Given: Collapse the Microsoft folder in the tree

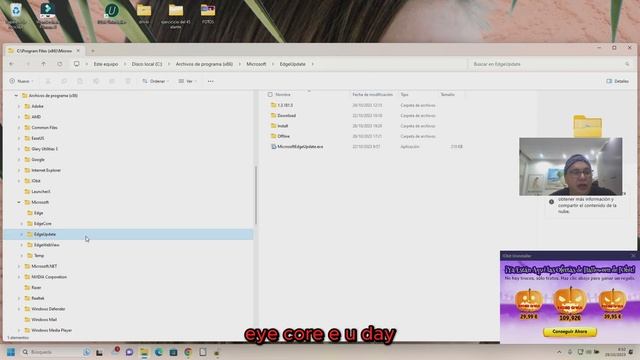Looking at the screenshot, I should coord(19,202).
